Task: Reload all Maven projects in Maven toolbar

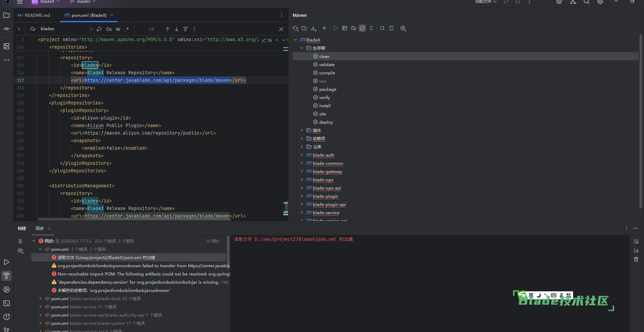Action: [x=296, y=28]
